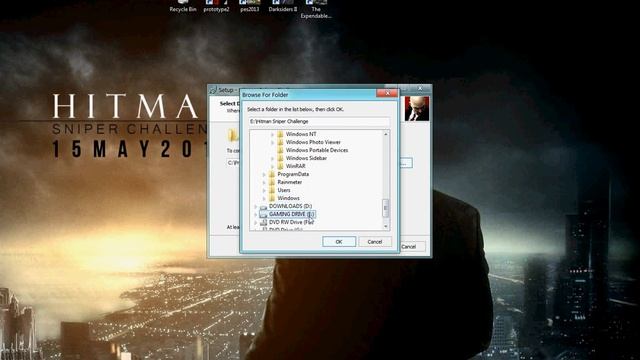Select the "Windows Portable Devices" label
Image resolution: width=640 pixels, height=360 pixels.
coord(317,150)
